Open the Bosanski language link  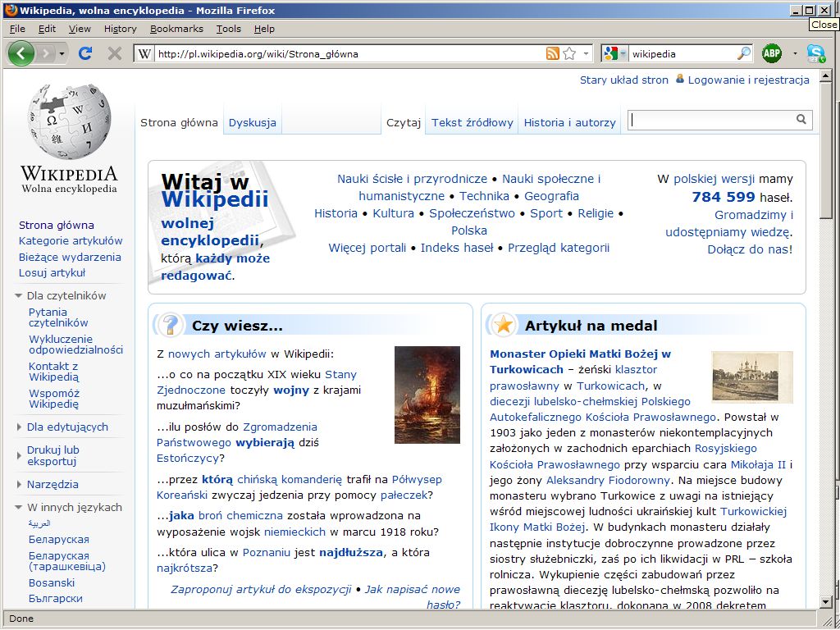pos(52,582)
